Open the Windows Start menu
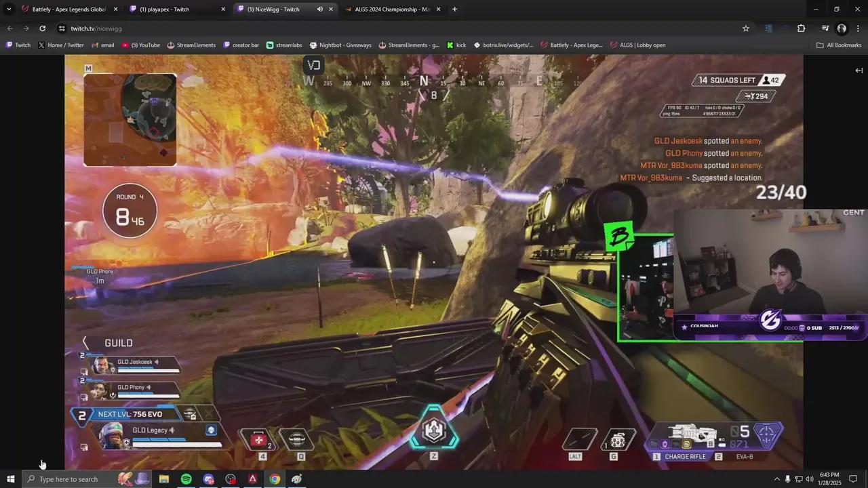The width and height of the screenshot is (868, 488). (10, 479)
